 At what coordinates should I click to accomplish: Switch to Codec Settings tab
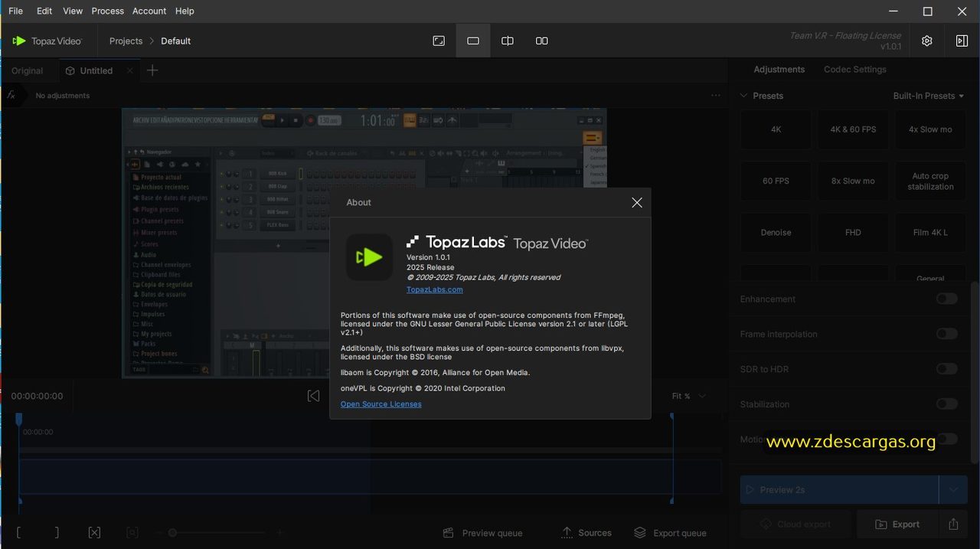click(x=854, y=69)
